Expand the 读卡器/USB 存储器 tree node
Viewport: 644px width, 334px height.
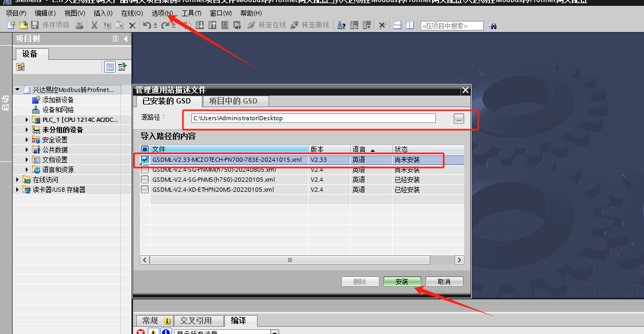pos(17,190)
